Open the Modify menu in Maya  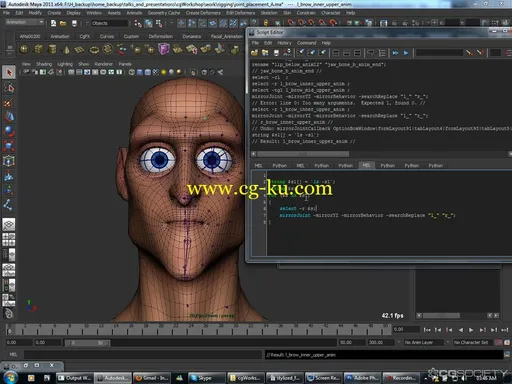pos(35,13)
